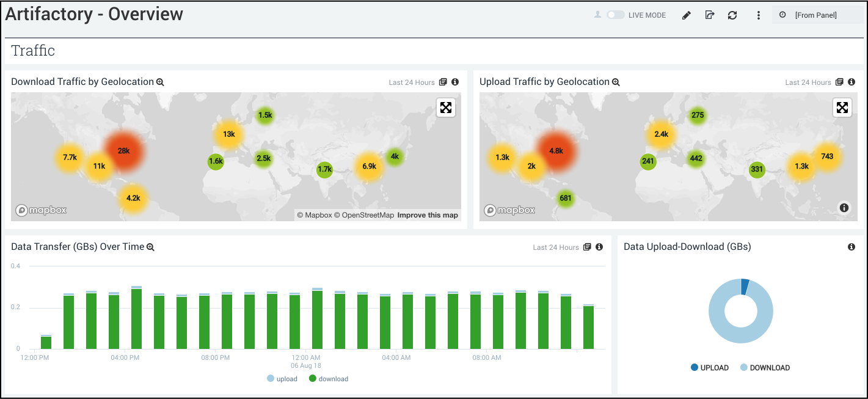Click magnifier icon beside Data Transfer Over Time
The height and width of the screenshot is (399, 868).
(x=150, y=247)
